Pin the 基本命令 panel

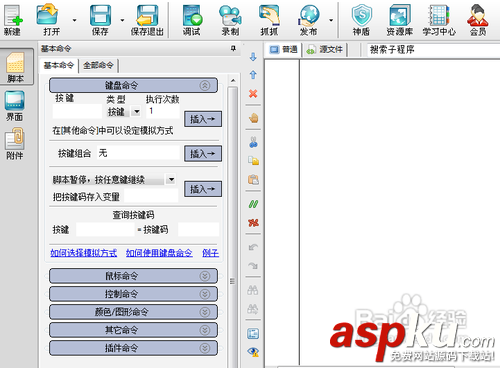tap(233, 49)
